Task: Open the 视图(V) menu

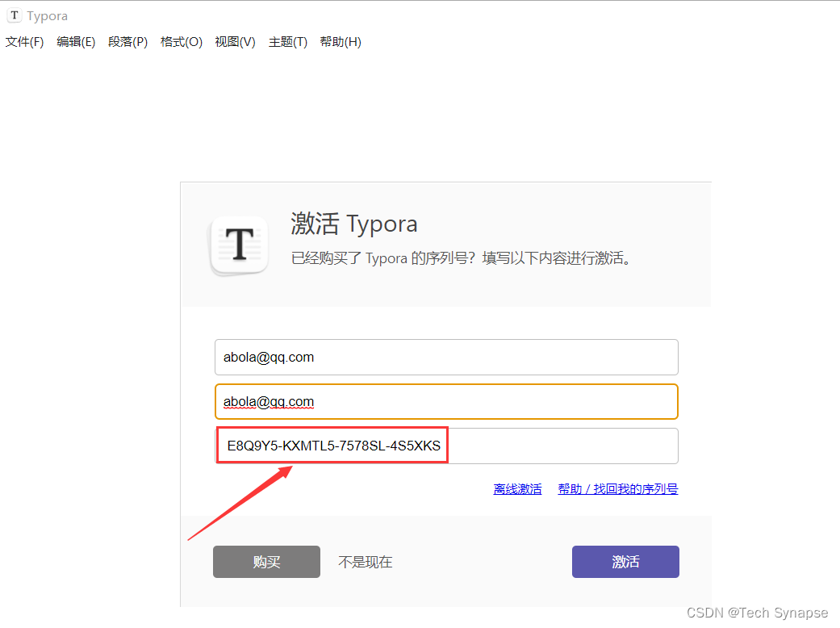Action: (x=235, y=42)
